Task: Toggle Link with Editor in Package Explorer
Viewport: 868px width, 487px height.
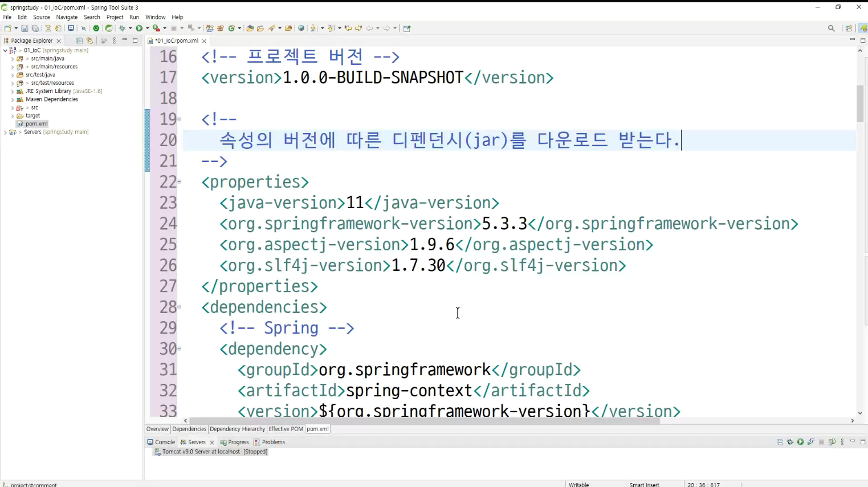Action: 89,40
